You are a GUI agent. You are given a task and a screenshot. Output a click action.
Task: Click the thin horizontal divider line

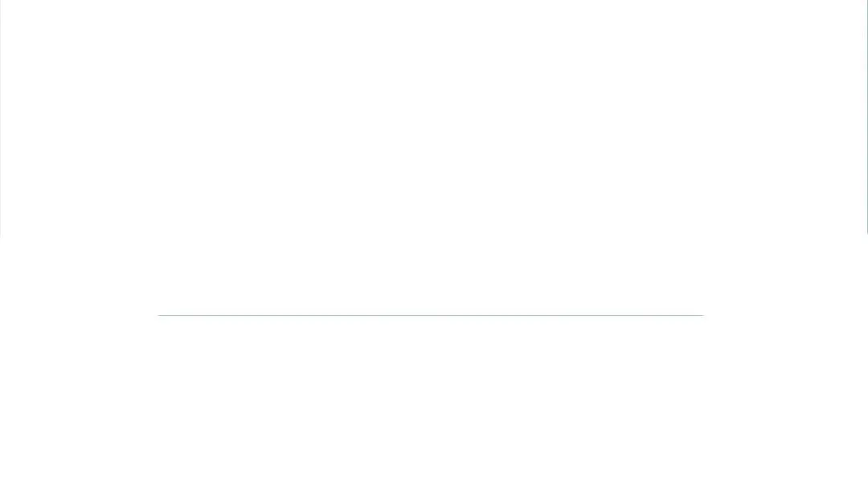coord(431,315)
